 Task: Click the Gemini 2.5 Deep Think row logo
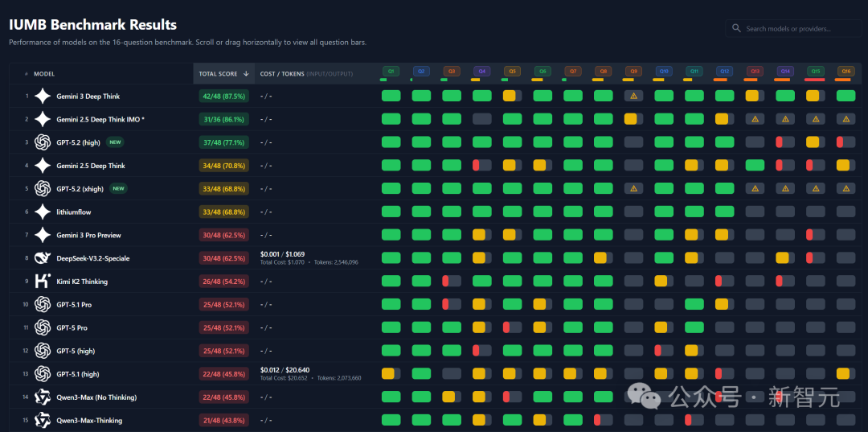[x=43, y=166]
